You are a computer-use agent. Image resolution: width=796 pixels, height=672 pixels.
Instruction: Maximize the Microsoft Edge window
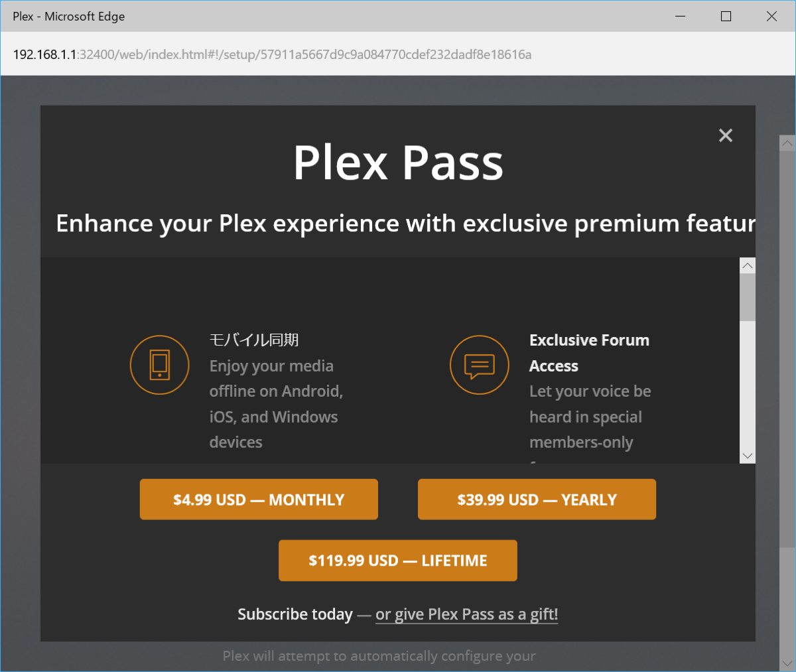[x=726, y=17]
